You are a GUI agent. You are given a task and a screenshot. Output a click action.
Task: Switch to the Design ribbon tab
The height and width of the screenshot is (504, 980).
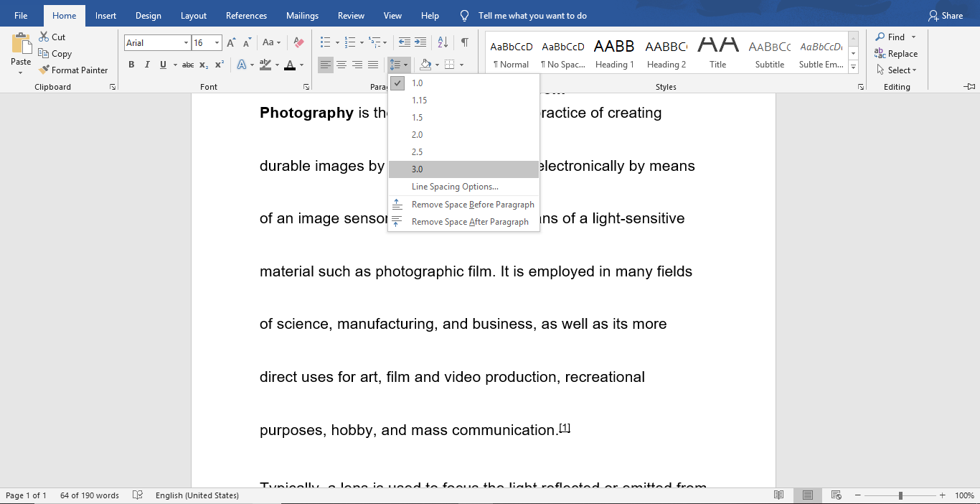click(x=148, y=15)
